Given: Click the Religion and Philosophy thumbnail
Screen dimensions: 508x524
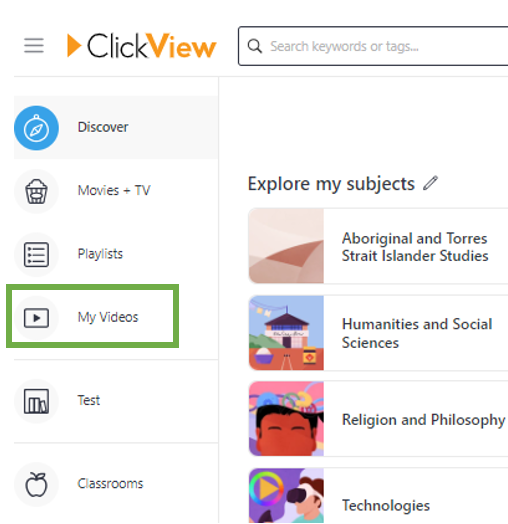Looking at the screenshot, I should pyautogui.click(x=286, y=419).
